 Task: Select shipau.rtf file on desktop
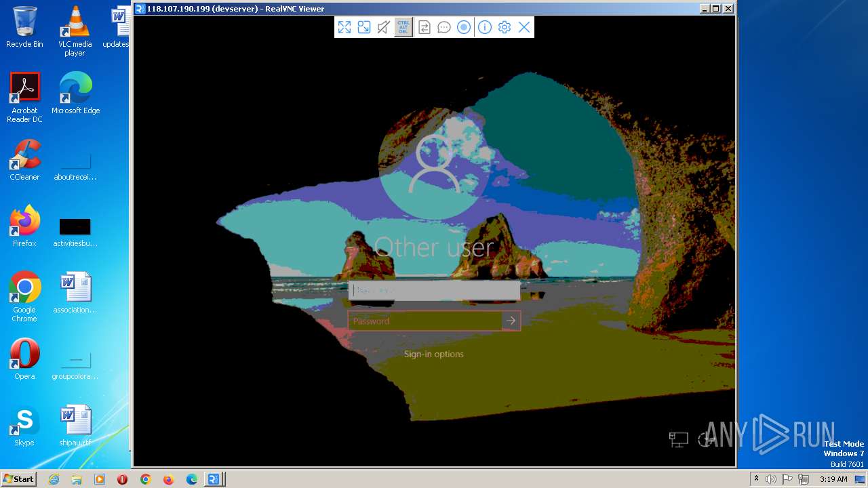coord(75,426)
